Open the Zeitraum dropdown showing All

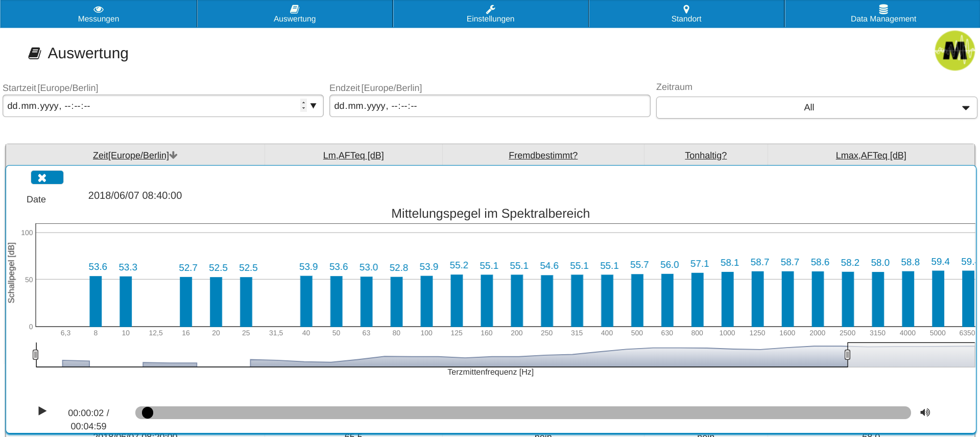tap(817, 107)
